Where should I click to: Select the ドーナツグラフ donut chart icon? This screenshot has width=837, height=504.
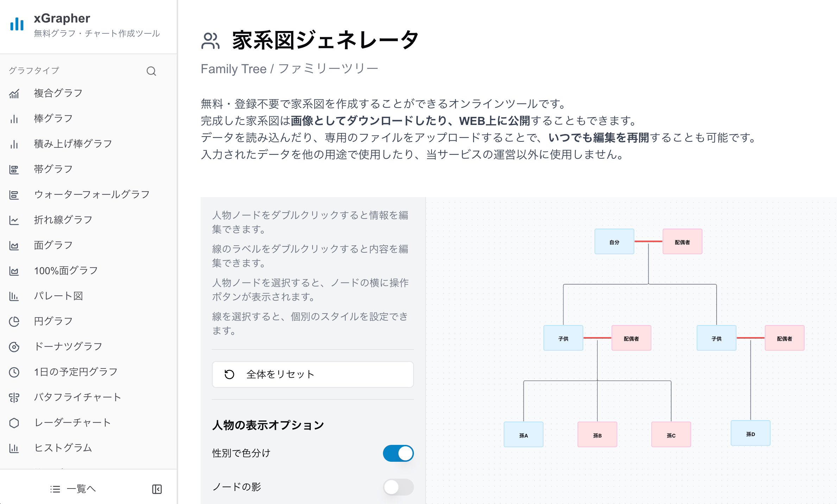(14, 347)
